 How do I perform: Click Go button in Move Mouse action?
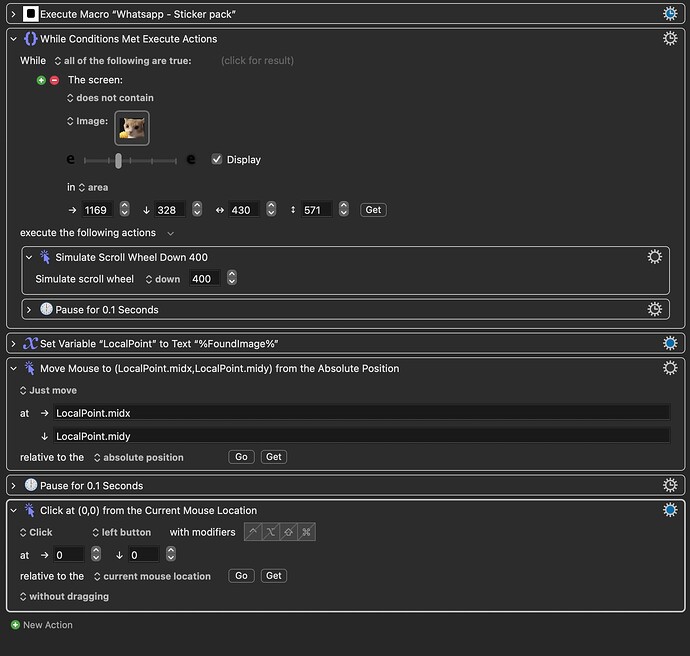pos(241,457)
